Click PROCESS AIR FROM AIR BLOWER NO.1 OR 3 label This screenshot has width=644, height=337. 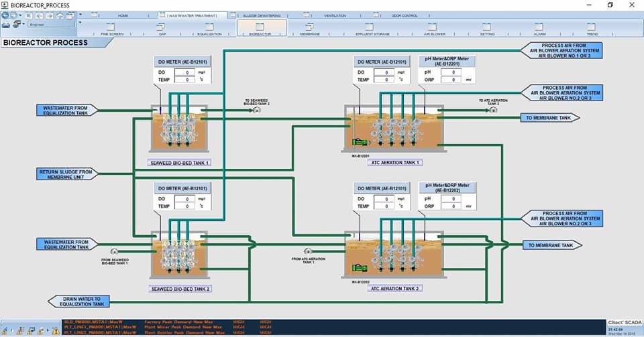click(561, 50)
